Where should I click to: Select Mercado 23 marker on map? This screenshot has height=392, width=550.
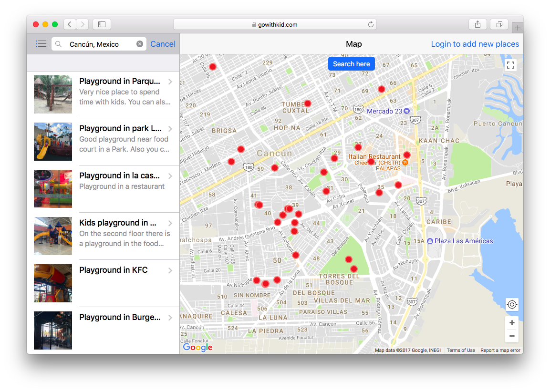click(x=406, y=111)
